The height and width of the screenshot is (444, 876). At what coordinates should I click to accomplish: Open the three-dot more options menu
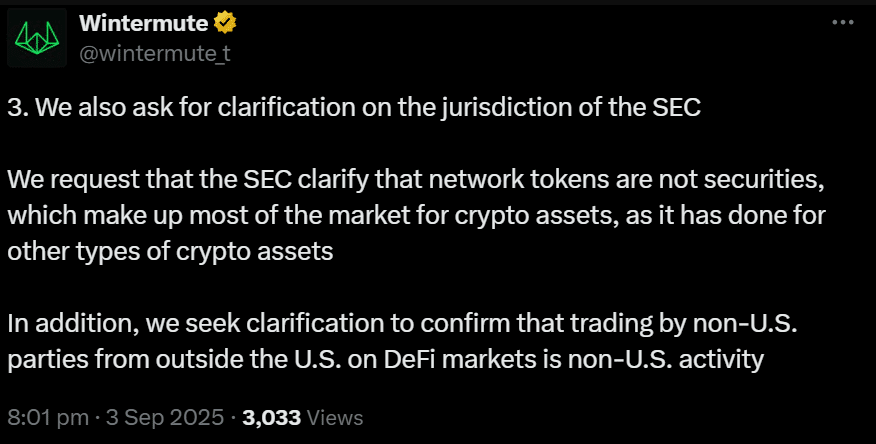click(843, 22)
